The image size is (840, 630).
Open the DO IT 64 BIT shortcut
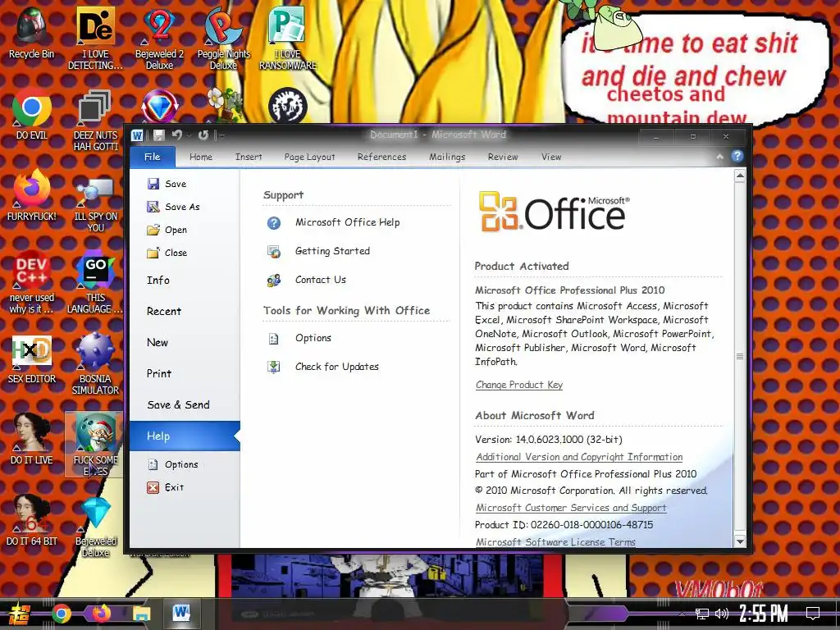[31, 519]
